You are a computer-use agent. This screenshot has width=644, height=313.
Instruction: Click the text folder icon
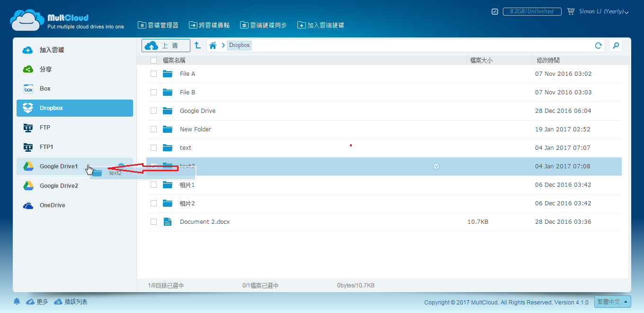[168, 147]
